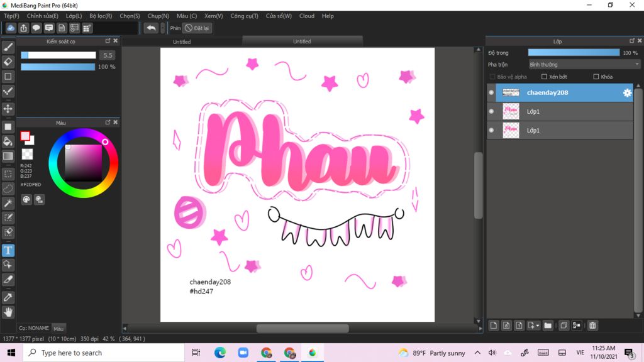This screenshot has height=362, width=644.
Task: Open the Tệp(F) menu
Action: coord(11,16)
